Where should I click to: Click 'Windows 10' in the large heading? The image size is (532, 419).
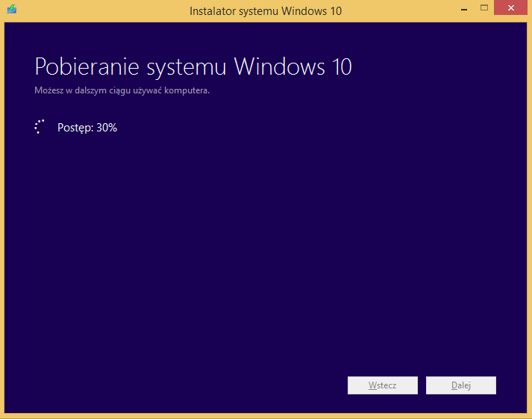(x=292, y=67)
